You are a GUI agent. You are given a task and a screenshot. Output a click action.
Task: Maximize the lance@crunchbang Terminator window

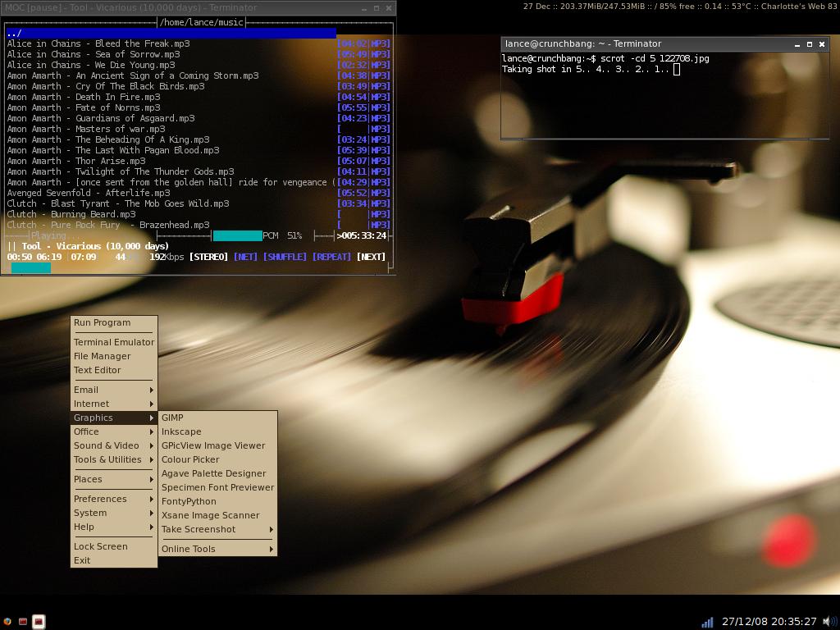[x=809, y=44]
